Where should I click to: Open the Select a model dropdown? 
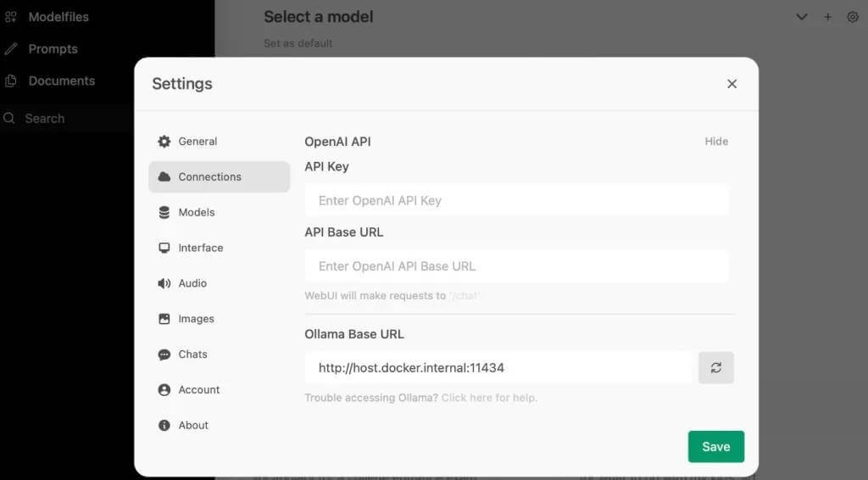[319, 17]
